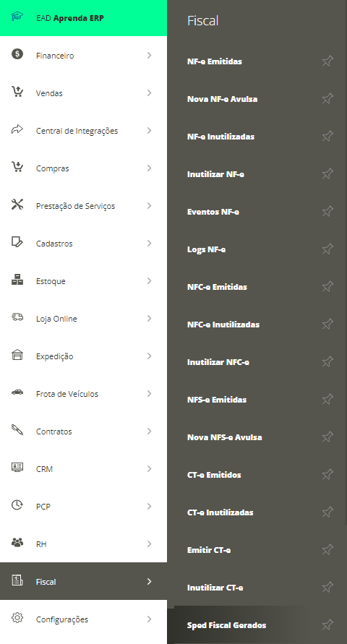The height and width of the screenshot is (644, 347).
Task: Pin the NFC-e Inutilizadas shortcut
Action: click(327, 324)
